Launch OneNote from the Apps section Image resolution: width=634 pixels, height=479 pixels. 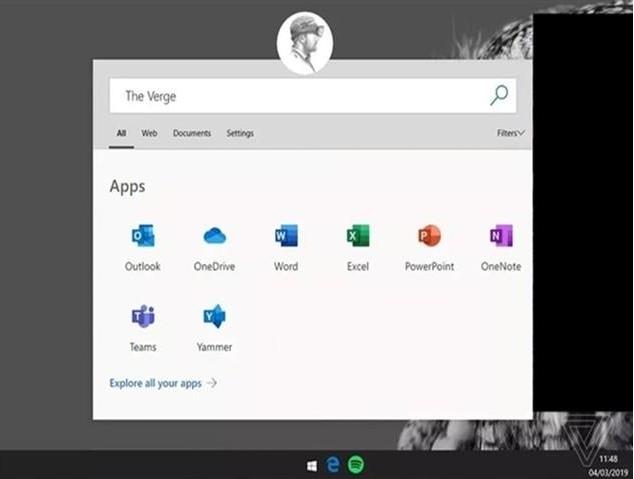[x=500, y=237]
